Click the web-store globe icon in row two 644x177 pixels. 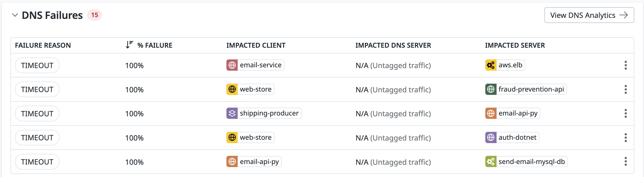click(x=232, y=89)
